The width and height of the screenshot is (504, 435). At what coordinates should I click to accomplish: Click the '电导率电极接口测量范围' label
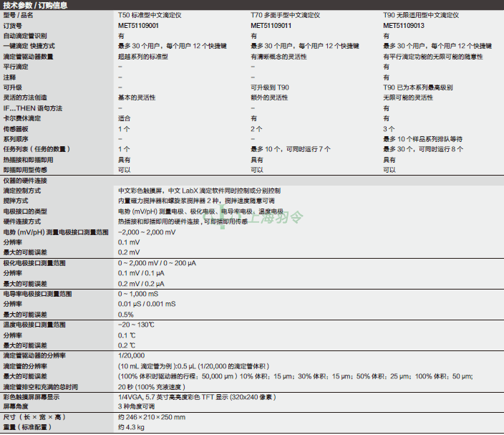[38, 294]
